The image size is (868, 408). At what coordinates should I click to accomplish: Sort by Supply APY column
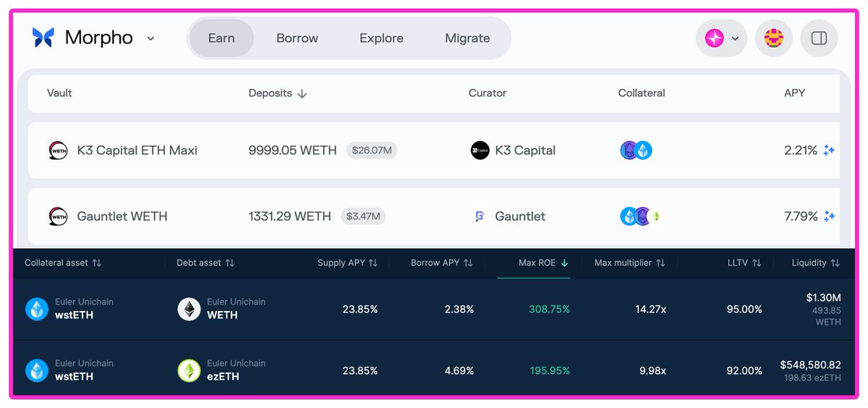[x=348, y=263]
